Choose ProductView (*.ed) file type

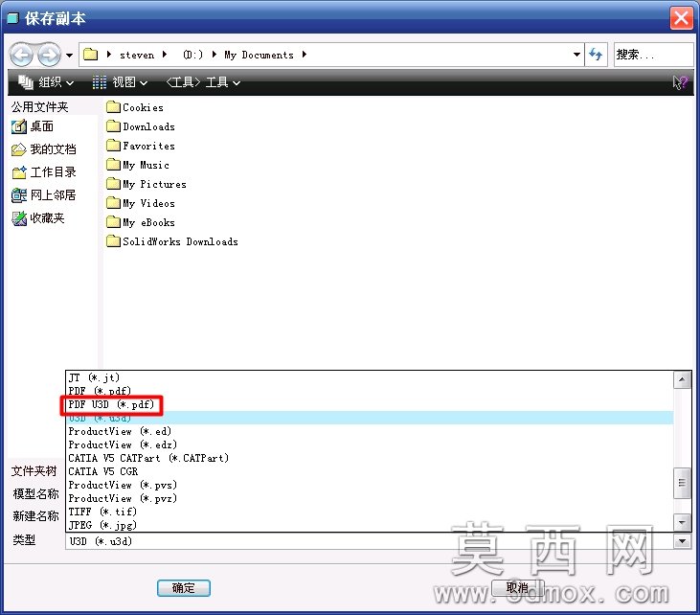370,431
